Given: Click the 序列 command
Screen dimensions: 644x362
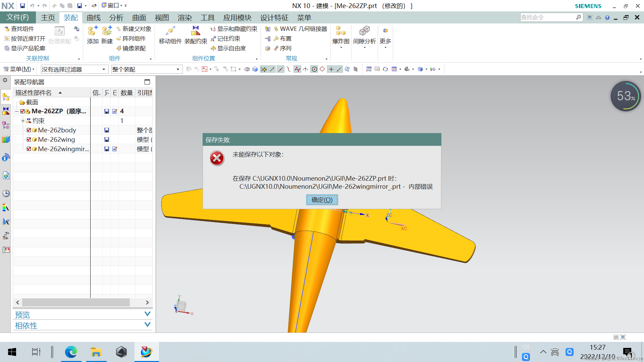Looking at the screenshot, I should pyautogui.click(x=282, y=48).
